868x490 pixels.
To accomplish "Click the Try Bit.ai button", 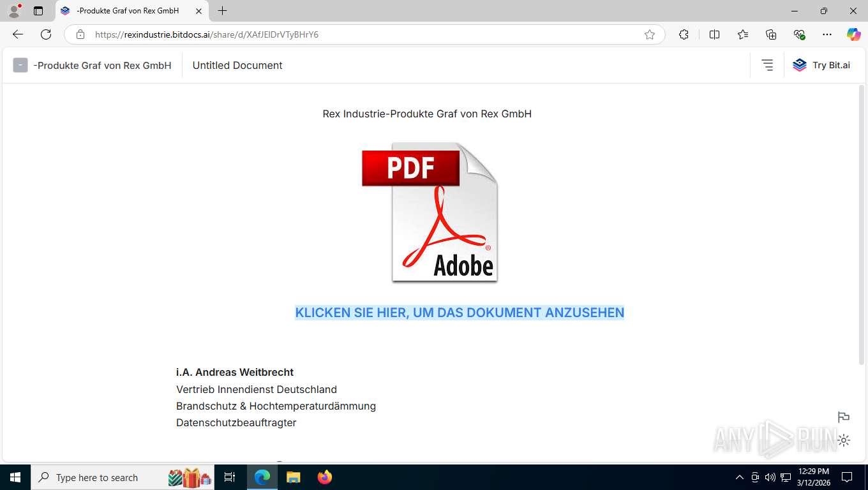I will 821,65.
